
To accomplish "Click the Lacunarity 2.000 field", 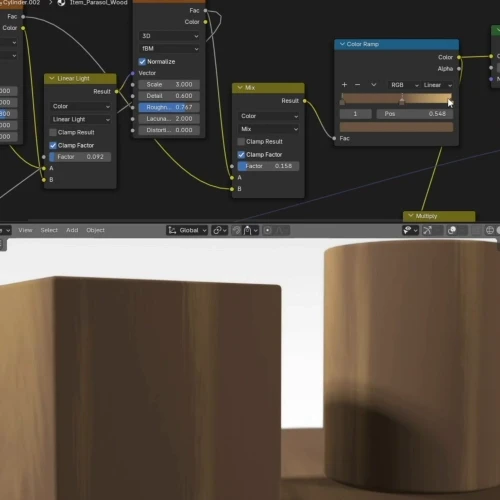I will [x=169, y=119].
